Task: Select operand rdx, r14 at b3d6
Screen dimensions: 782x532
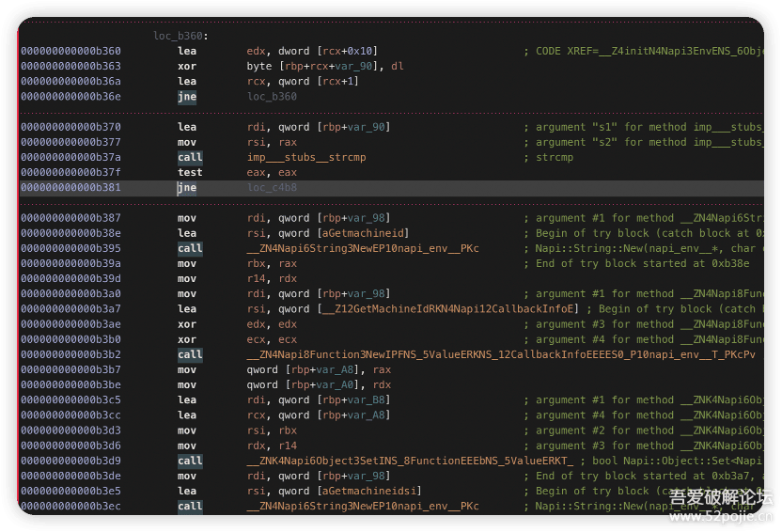Action: [272, 446]
